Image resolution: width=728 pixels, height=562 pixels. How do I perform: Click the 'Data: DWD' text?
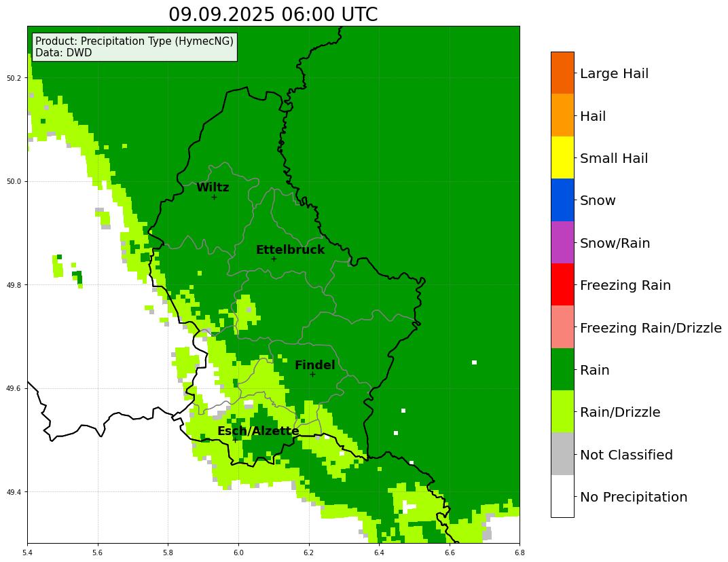tap(64, 53)
